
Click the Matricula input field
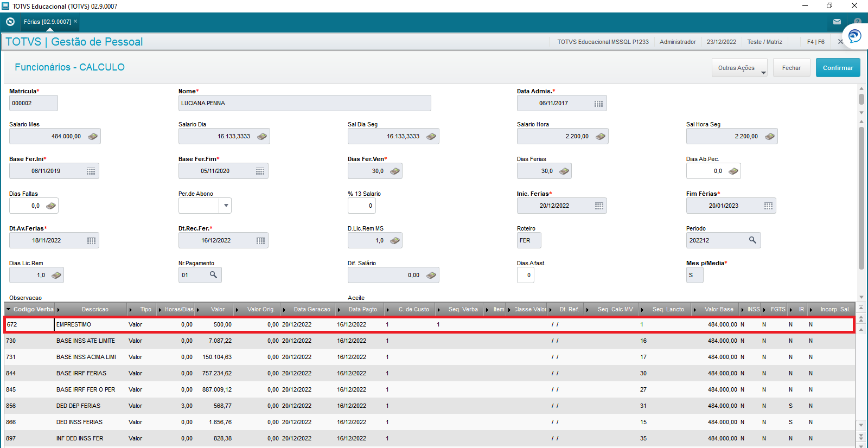tap(34, 103)
